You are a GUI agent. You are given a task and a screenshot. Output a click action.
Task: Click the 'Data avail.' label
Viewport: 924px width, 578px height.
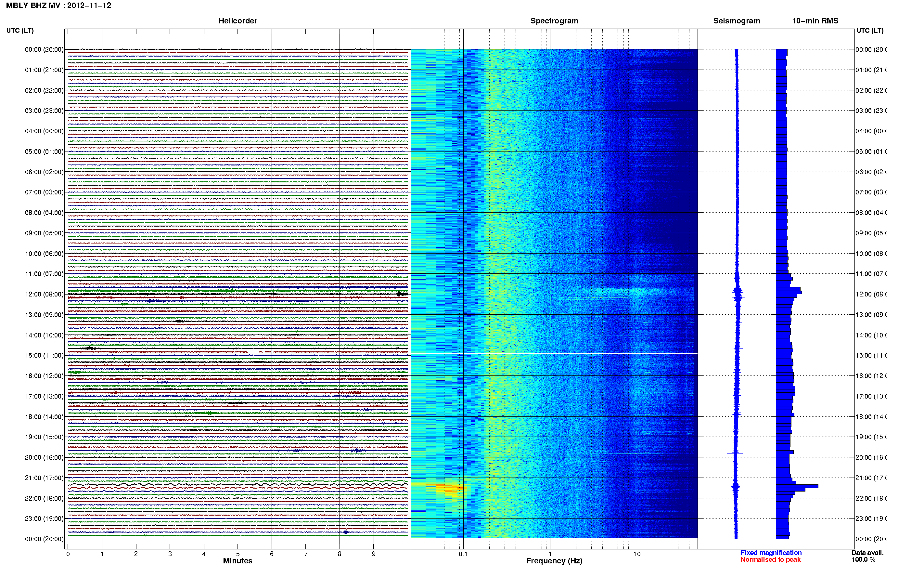867,553
